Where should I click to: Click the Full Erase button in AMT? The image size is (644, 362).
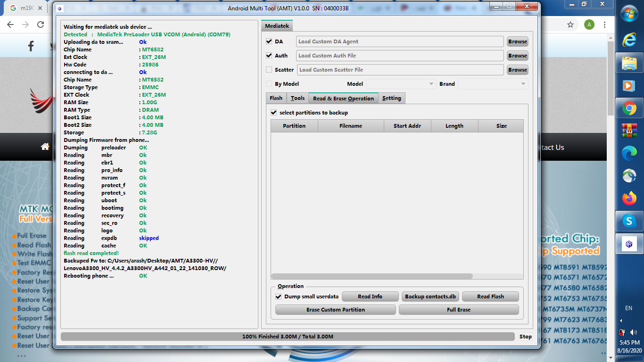coord(459,310)
